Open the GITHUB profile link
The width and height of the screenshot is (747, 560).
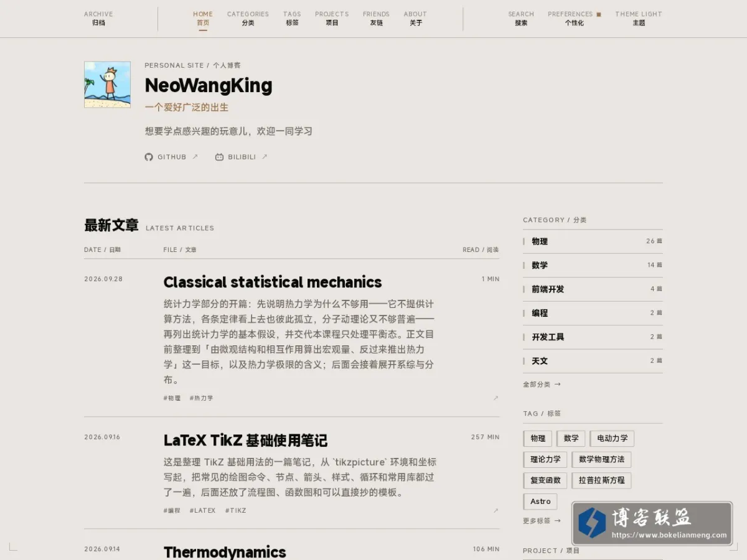point(171,157)
